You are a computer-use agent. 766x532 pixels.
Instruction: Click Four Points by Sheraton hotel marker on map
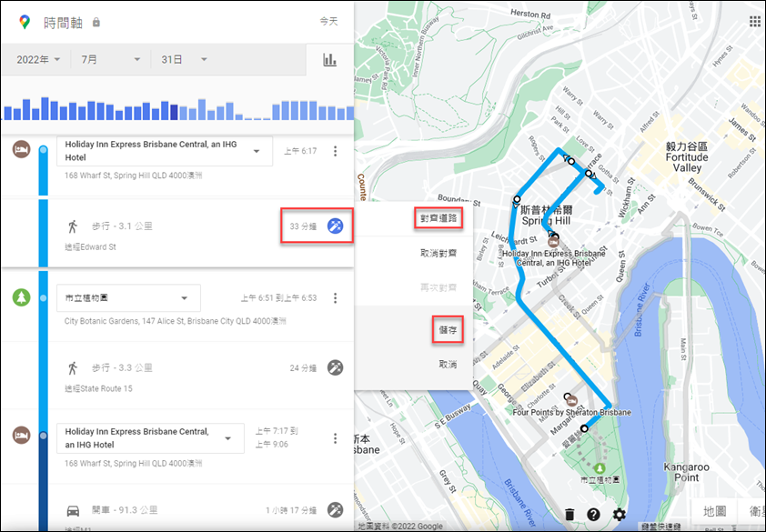coord(572,402)
